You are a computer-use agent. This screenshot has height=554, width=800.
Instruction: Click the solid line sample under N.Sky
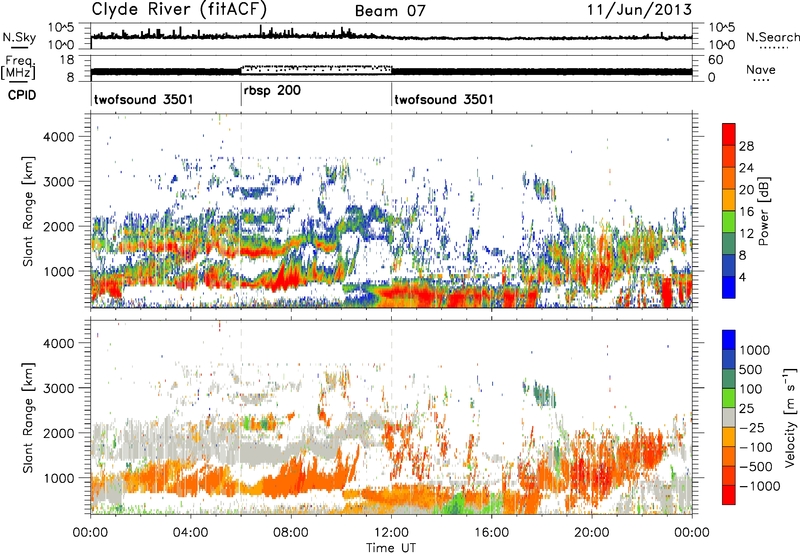coord(19,47)
